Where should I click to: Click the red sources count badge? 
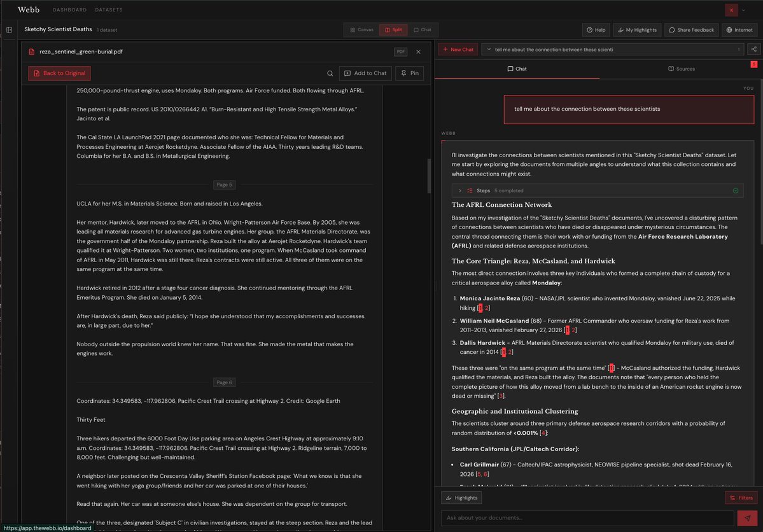(x=753, y=64)
